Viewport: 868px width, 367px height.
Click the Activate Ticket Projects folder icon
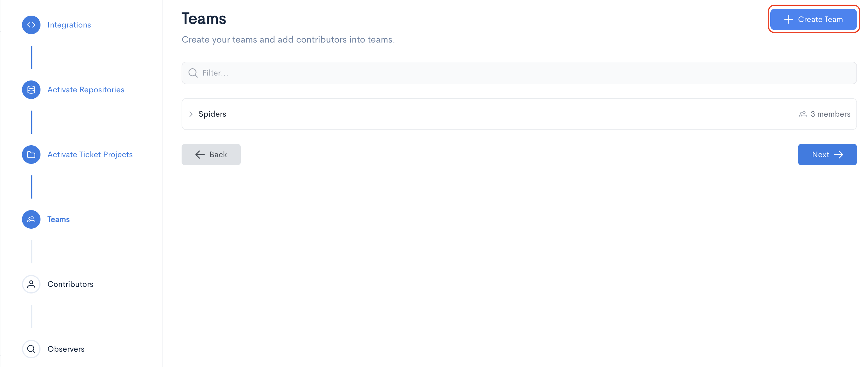[31, 155]
